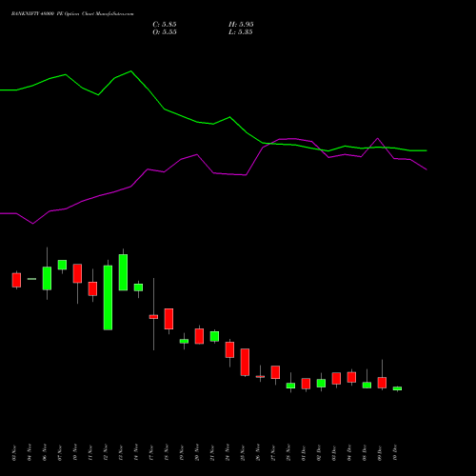Click the close value 'C: 5.85'
The width and height of the screenshot is (476, 476).
165,25
